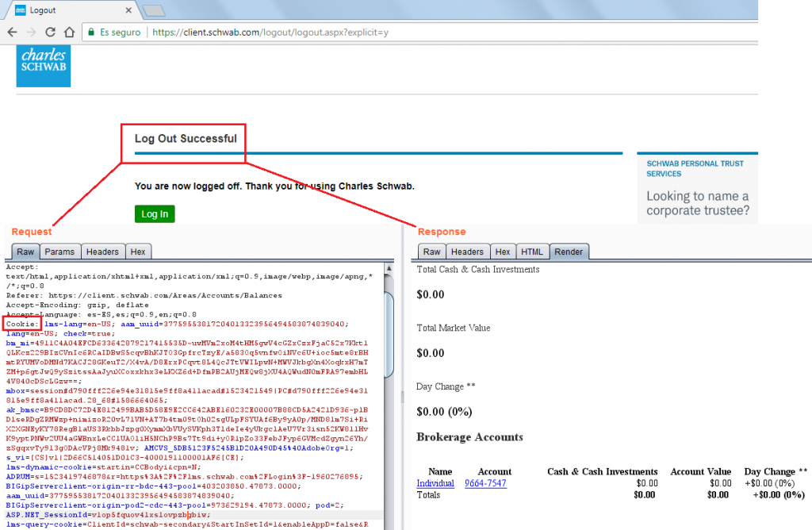Select the Request Raw tab
Screen dimensions: 812x530
click(x=25, y=252)
